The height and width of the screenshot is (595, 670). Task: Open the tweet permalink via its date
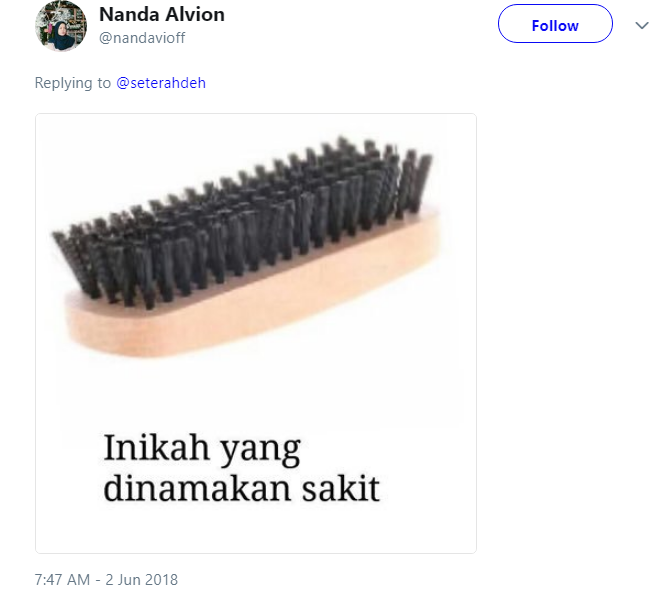[106, 580]
